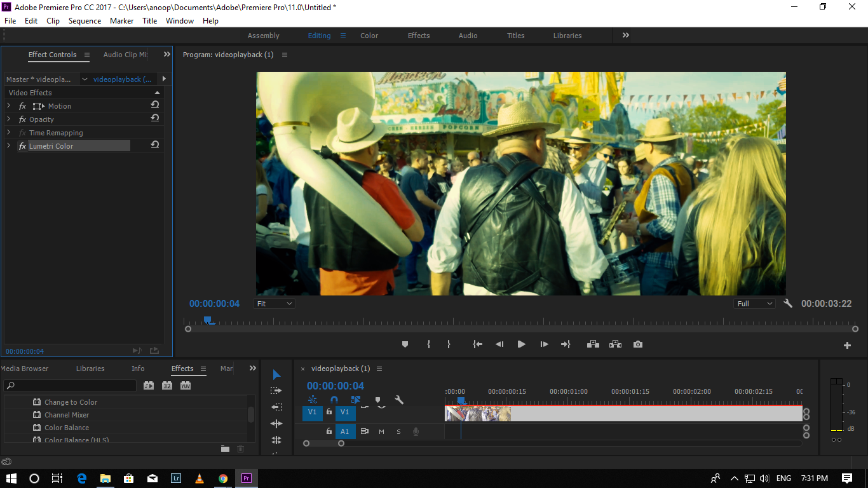Select the Track Select Forward tool
Image resolution: width=868 pixels, height=488 pixels.
click(x=276, y=391)
